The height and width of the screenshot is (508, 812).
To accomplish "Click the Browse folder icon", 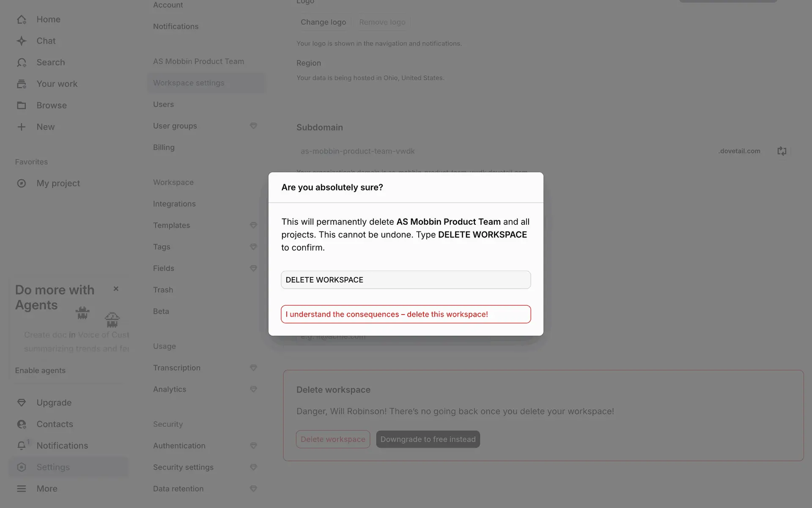I will (22, 105).
